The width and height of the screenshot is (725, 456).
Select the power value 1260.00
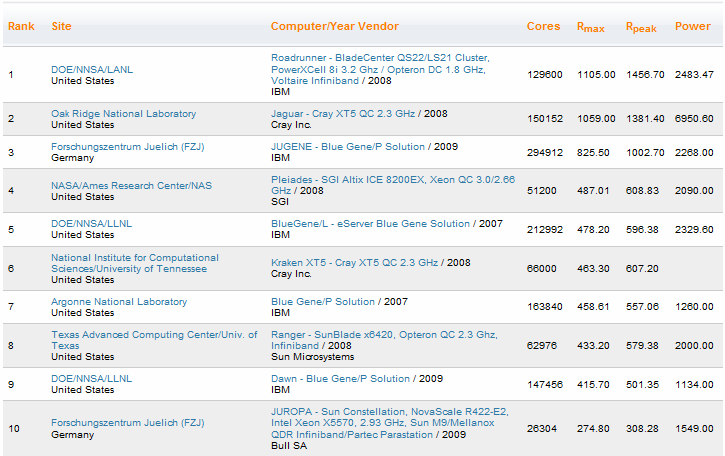click(x=694, y=307)
